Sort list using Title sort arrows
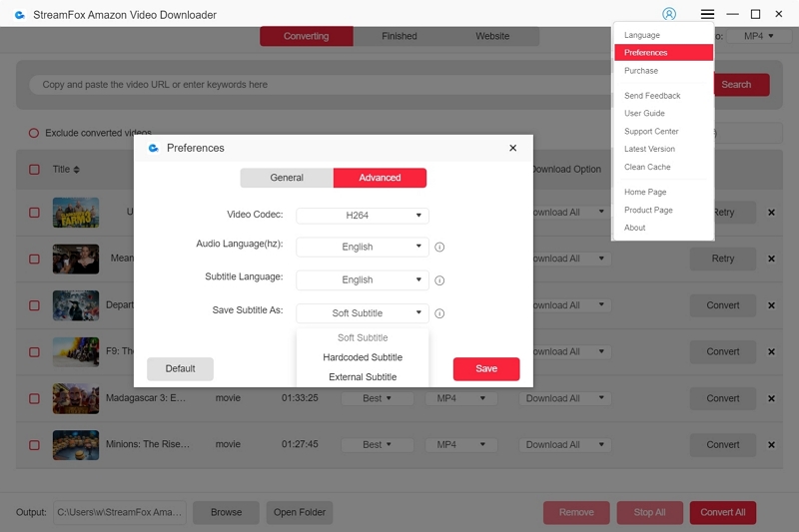The height and width of the screenshot is (532, 799). point(77,170)
